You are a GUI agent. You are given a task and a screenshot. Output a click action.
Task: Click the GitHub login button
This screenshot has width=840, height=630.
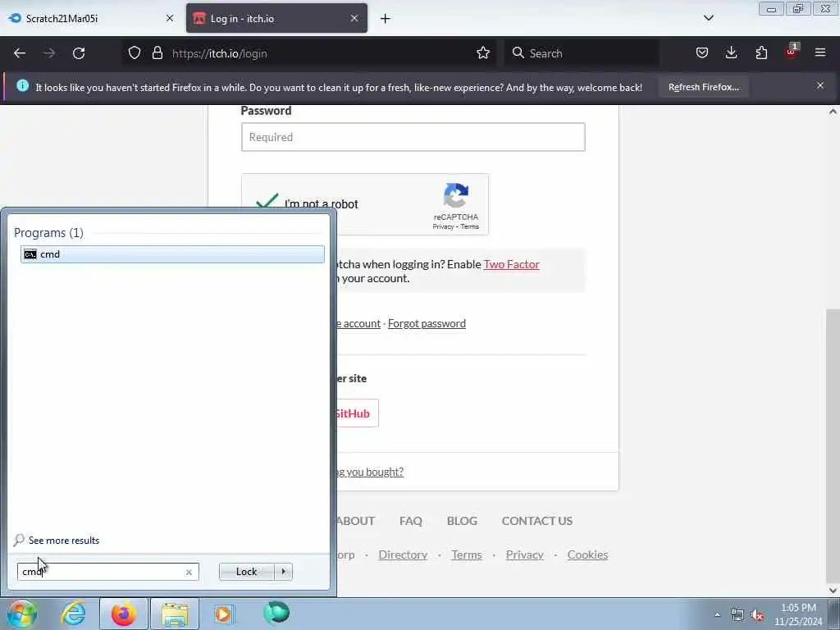click(x=357, y=413)
